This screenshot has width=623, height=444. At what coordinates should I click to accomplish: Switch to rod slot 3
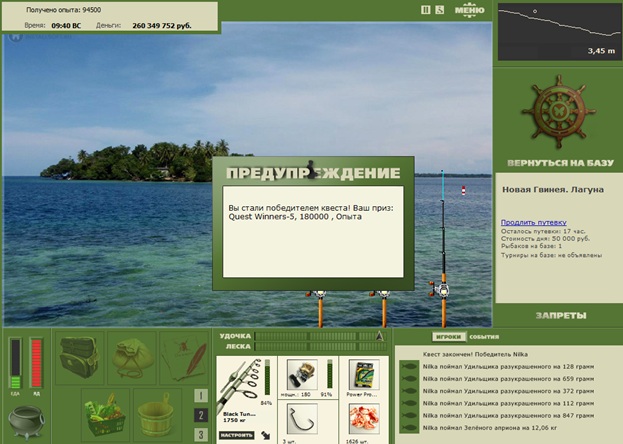[x=201, y=434]
